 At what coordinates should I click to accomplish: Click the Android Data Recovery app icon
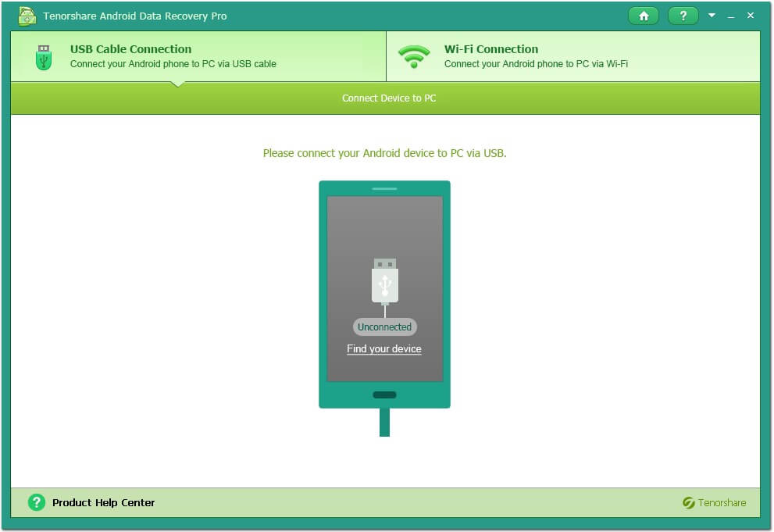pyautogui.click(x=27, y=16)
